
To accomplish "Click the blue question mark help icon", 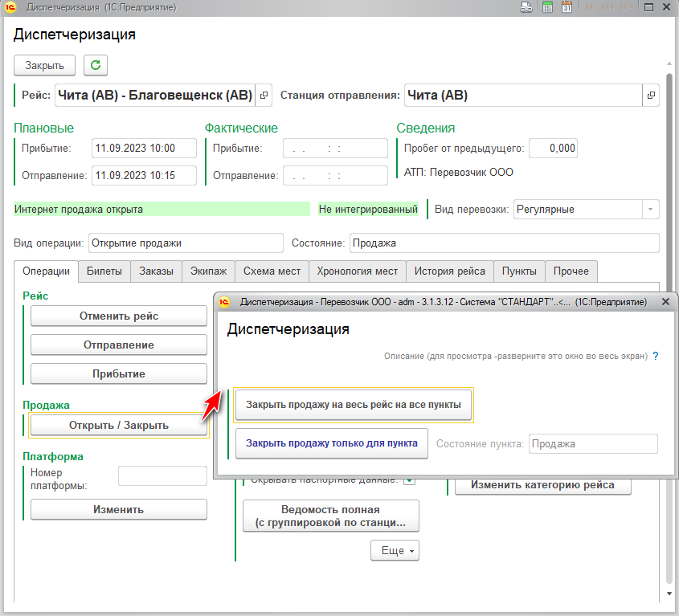I will coord(656,355).
